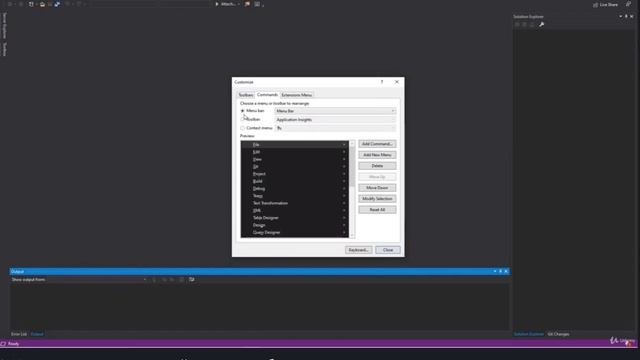
Task: Click the feedback icon next to Live Share
Action: (x=629, y=4)
